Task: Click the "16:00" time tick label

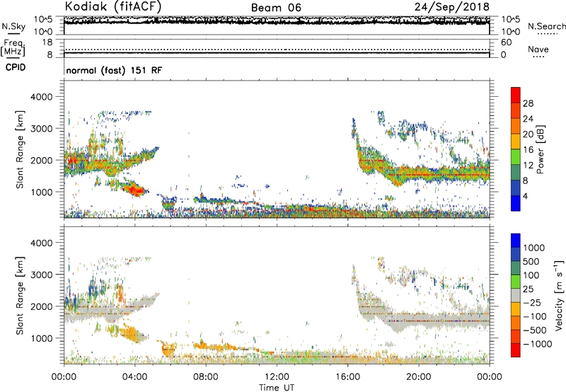Action: 347,377
